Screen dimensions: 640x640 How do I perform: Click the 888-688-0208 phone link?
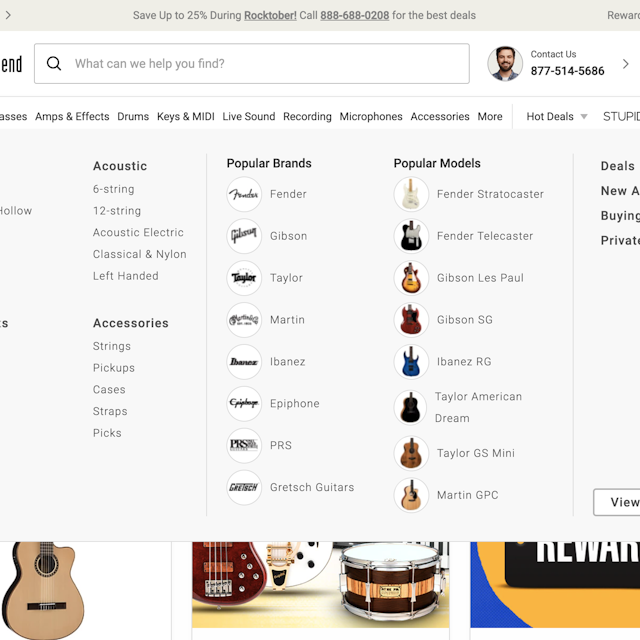pyautogui.click(x=355, y=16)
